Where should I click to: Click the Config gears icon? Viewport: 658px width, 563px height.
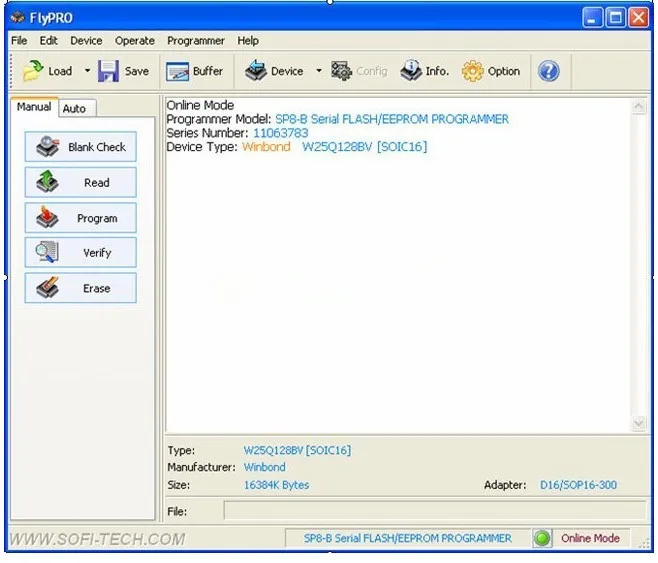point(341,71)
